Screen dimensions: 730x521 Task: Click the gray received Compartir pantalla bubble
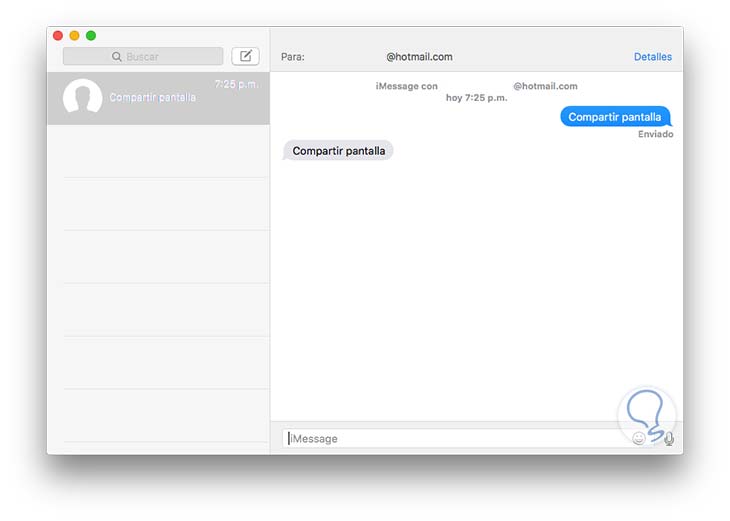pyautogui.click(x=338, y=151)
